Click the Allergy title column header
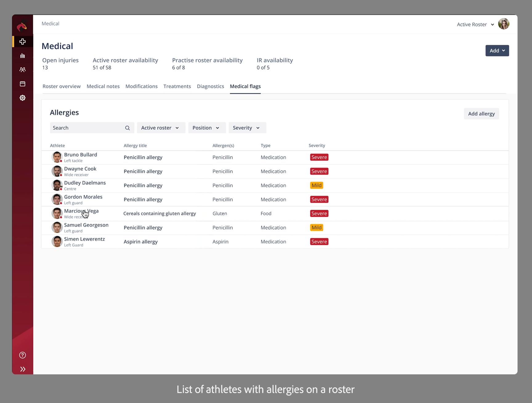 [x=135, y=145]
